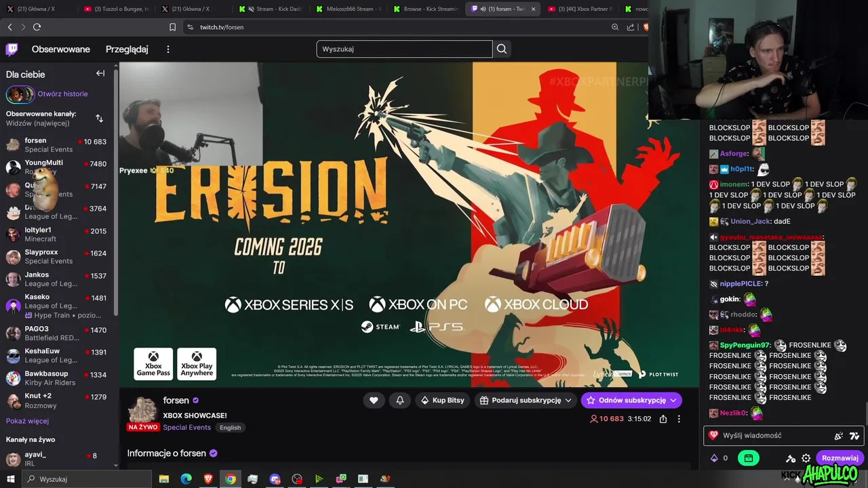Open Jankos channel in the sidebar
This screenshot has width=868, height=488.
[56, 279]
